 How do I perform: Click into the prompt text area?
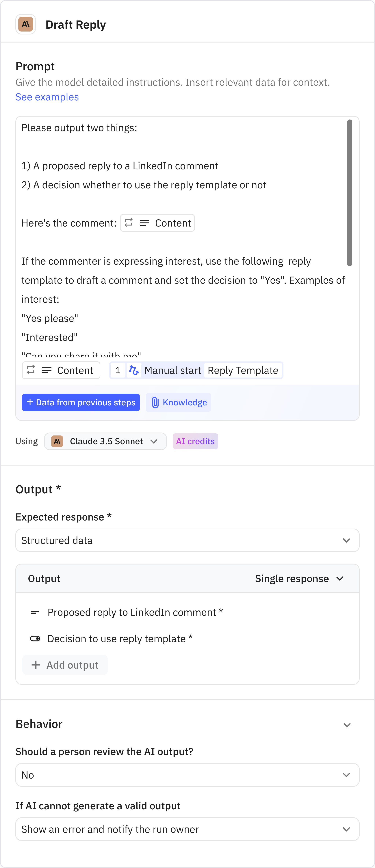point(182,148)
